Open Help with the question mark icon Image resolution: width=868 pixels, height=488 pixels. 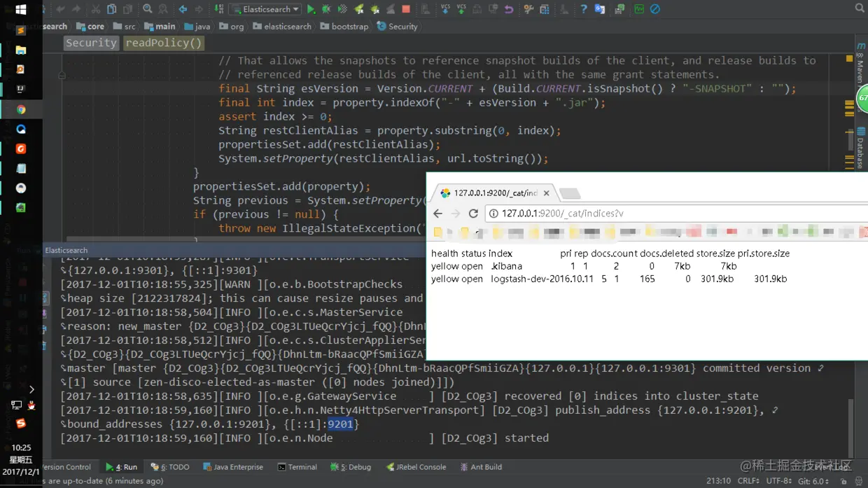[583, 9]
